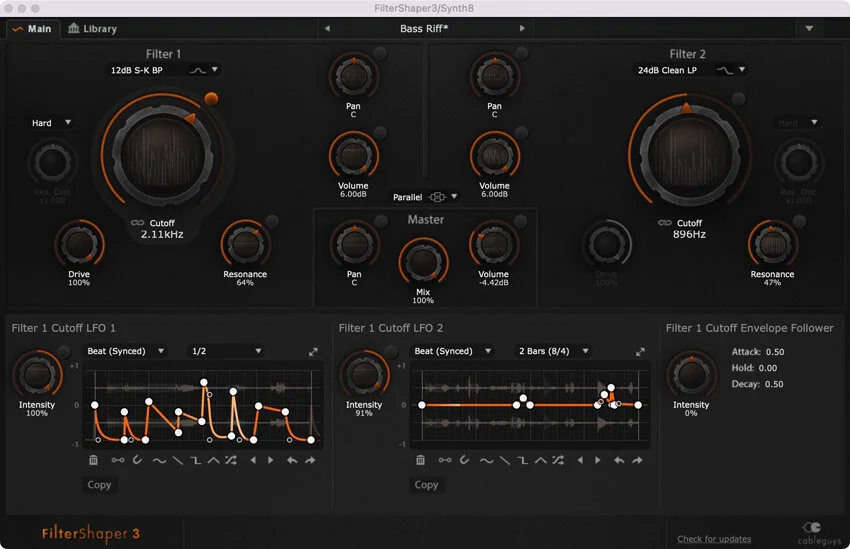The image size is (850, 549).
Task: Choose the sine wave shape in LFO 1
Action: pyautogui.click(x=159, y=461)
